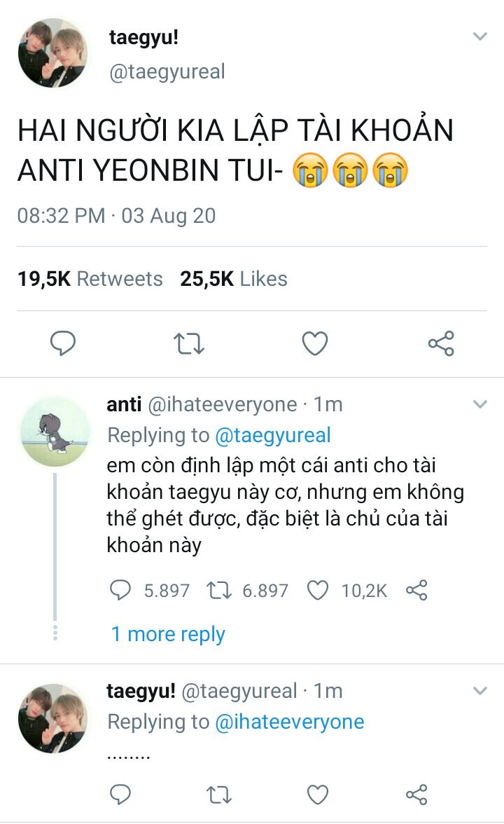Viewport: 504px width, 824px height.
Task: Share the main taegyu! tweet
Action: click(441, 343)
